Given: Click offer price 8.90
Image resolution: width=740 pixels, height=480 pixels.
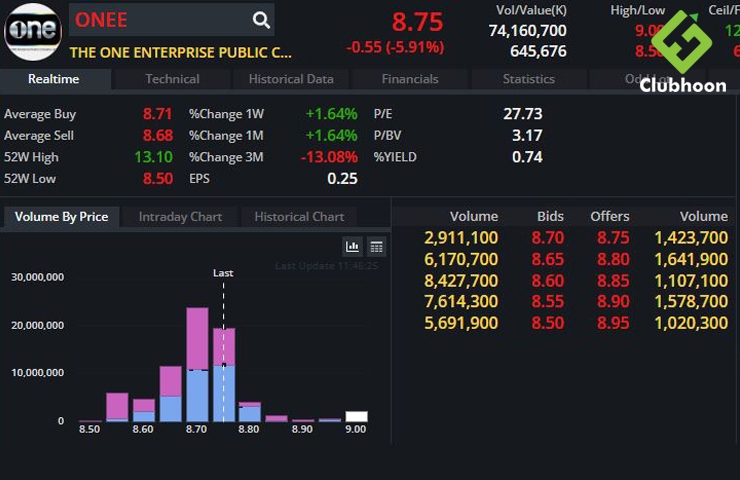Looking at the screenshot, I should (x=613, y=301).
